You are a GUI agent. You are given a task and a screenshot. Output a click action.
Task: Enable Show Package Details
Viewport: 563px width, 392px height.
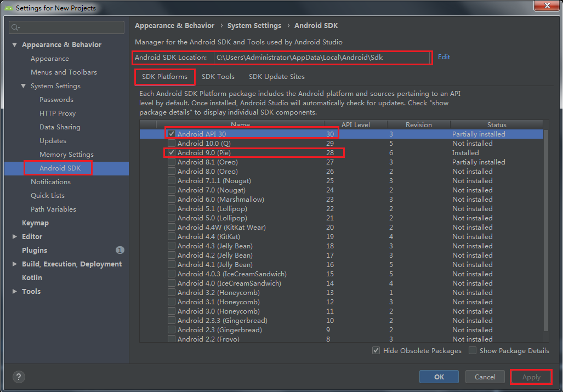(472, 350)
